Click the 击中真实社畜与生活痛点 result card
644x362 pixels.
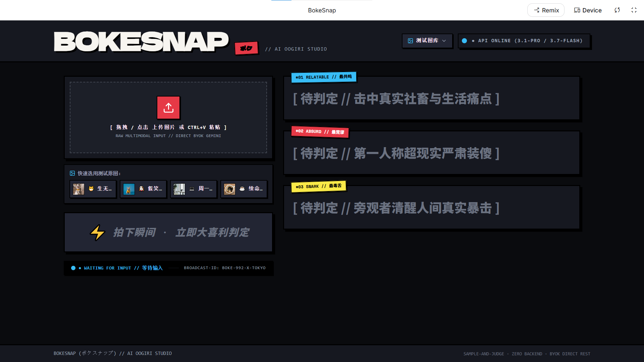[x=432, y=98]
